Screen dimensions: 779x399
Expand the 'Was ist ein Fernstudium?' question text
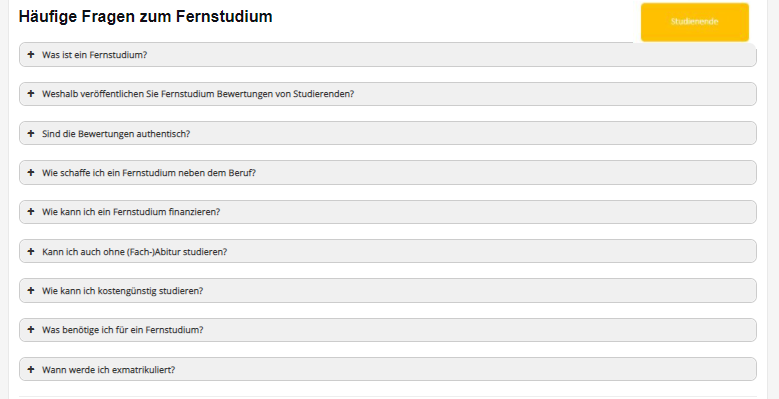tap(94, 55)
